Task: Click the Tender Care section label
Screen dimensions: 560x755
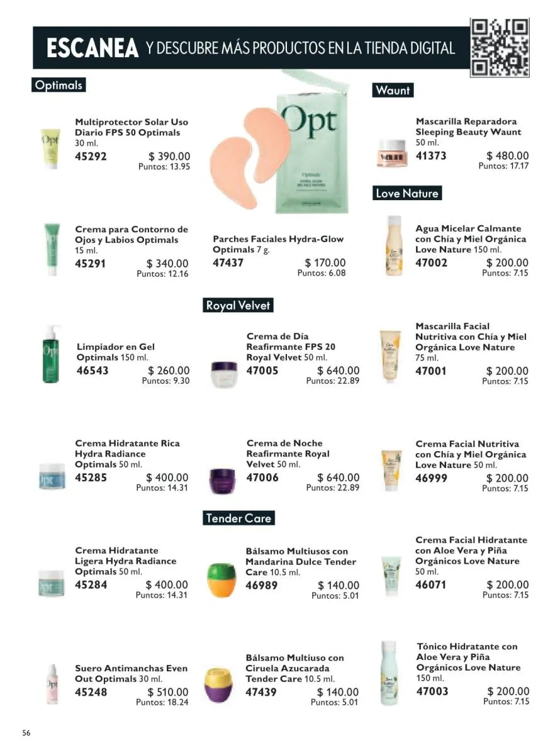Action: click(238, 518)
